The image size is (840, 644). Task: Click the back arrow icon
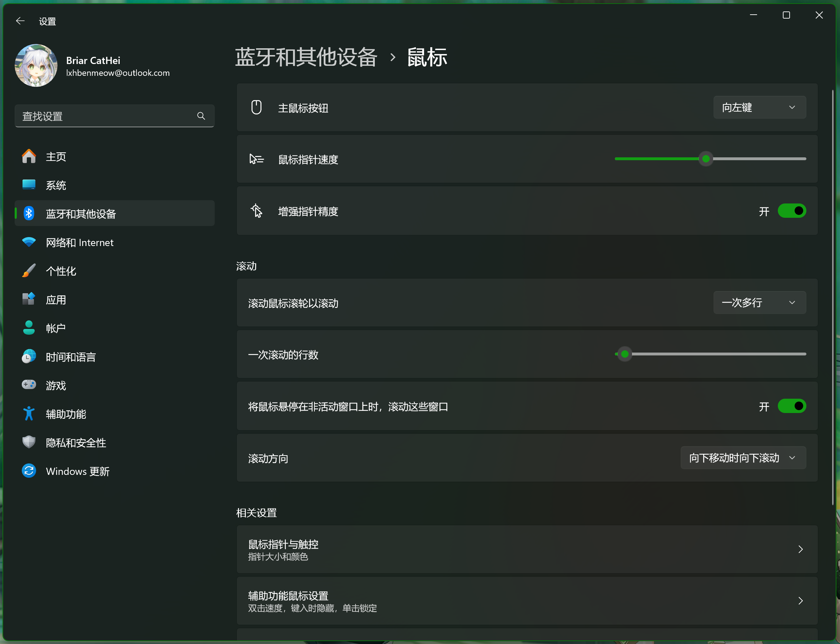pos(20,21)
